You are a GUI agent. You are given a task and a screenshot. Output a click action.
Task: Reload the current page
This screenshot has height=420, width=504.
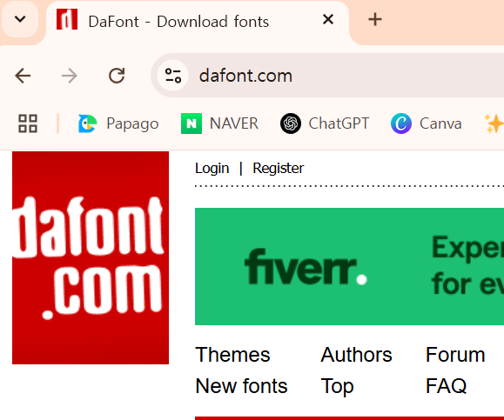pos(117,76)
